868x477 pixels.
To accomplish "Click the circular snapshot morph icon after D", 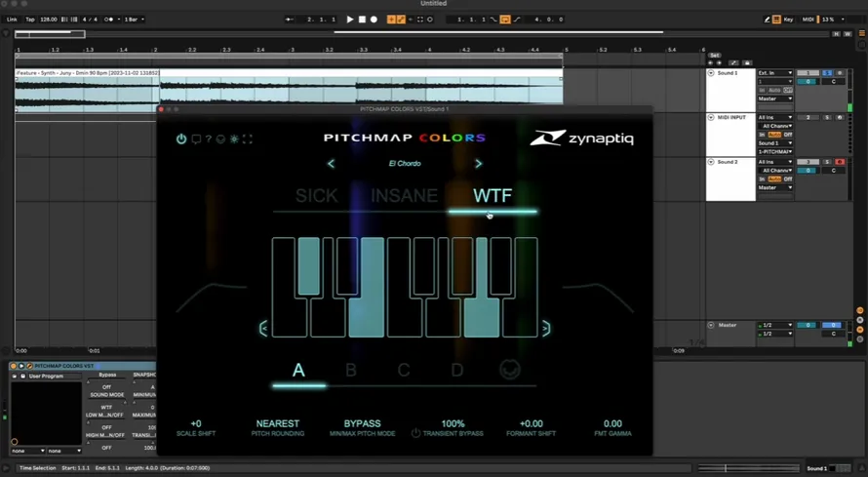I will (x=510, y=369).
